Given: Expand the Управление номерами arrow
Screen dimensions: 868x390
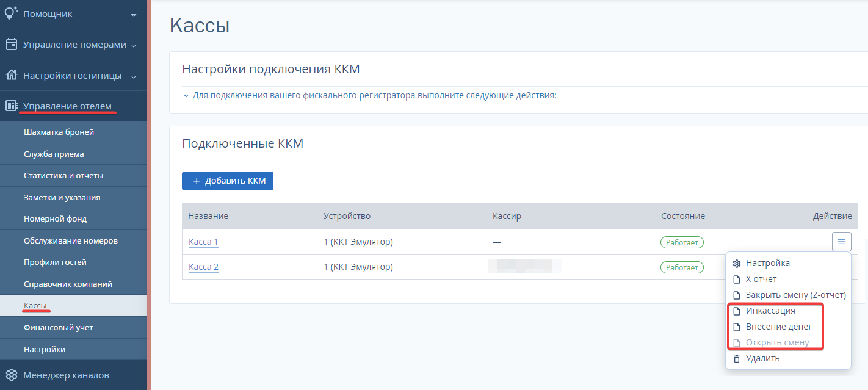Looking at the screenshot, I should click(x=134, y=45).
